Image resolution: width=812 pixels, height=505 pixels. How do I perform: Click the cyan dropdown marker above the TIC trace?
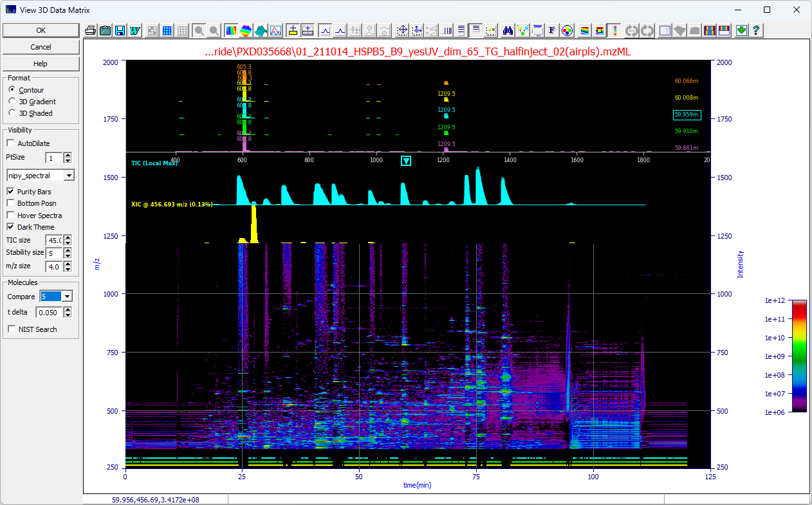pos(406,161)
